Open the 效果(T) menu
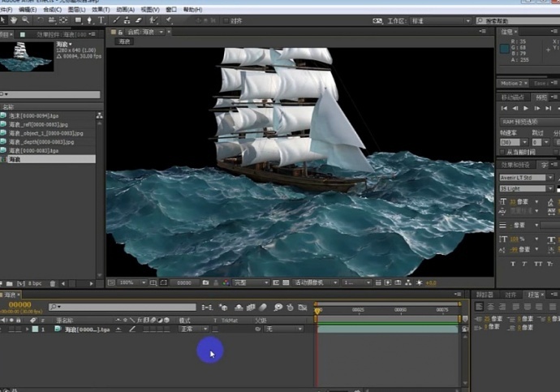 [x=100, y=9]
